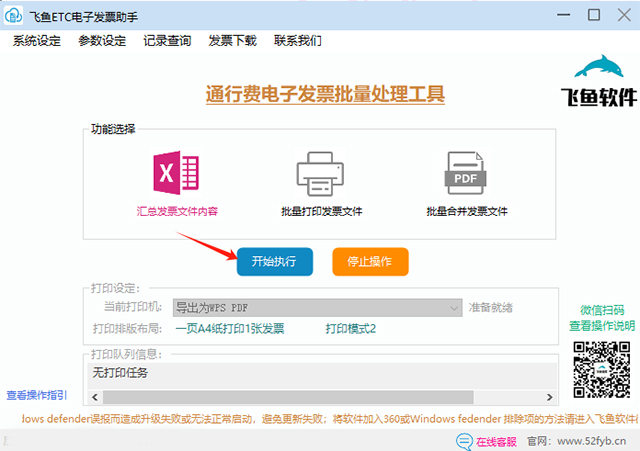This screenshot has height=451, width=640.
Task: Close the 飞鱼ETC电子发票助手 window
Action: point(624,15)
